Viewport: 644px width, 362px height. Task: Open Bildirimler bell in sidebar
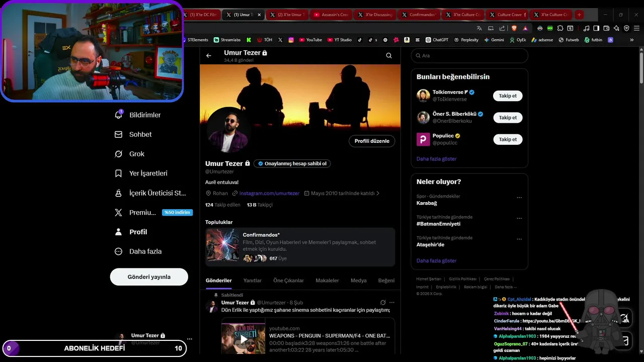click(x=138, y=115)
